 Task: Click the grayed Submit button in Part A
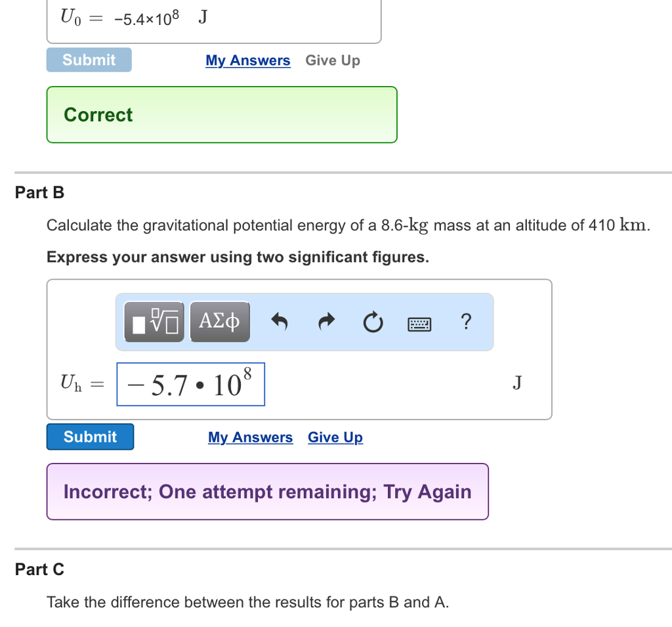[x=89, y=60]
